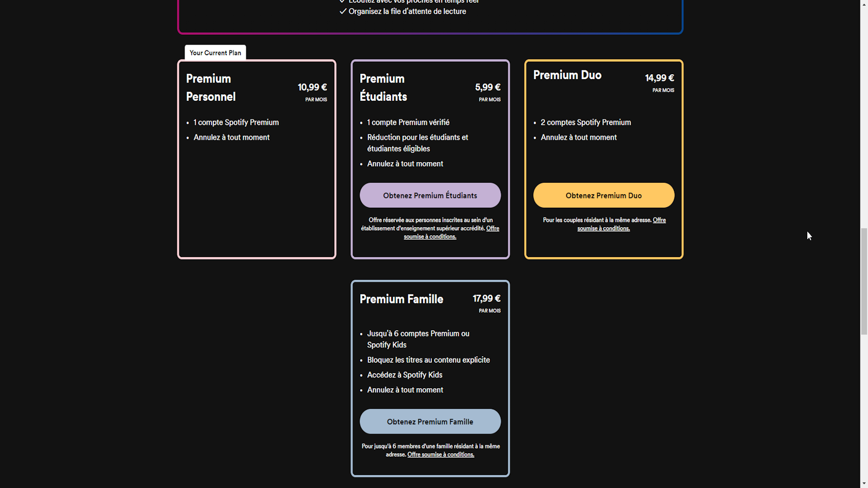868x488 pixels.
Task: Click the 5,99 € price label
Action: [x=487, y=87]
